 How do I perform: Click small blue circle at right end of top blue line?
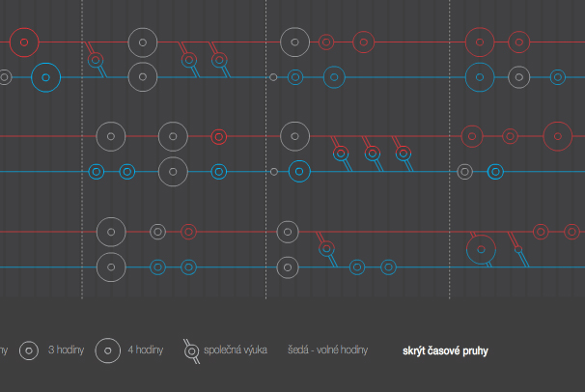coord(557,77)
